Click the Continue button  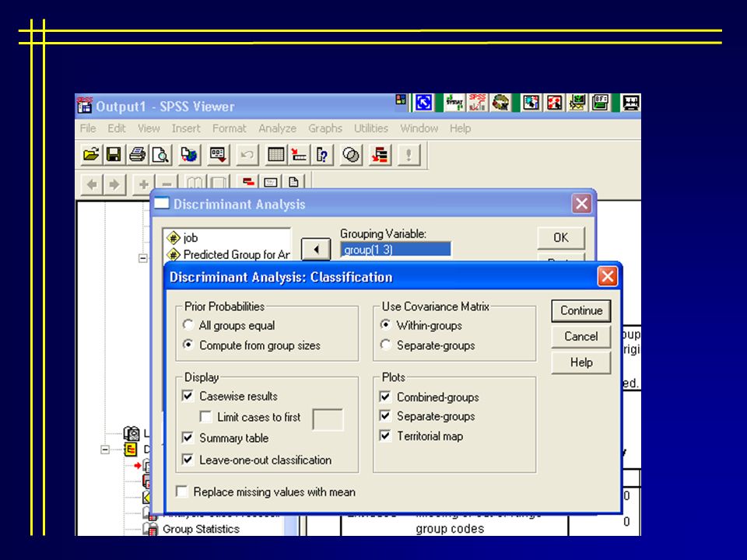click(x=581, y=310)
